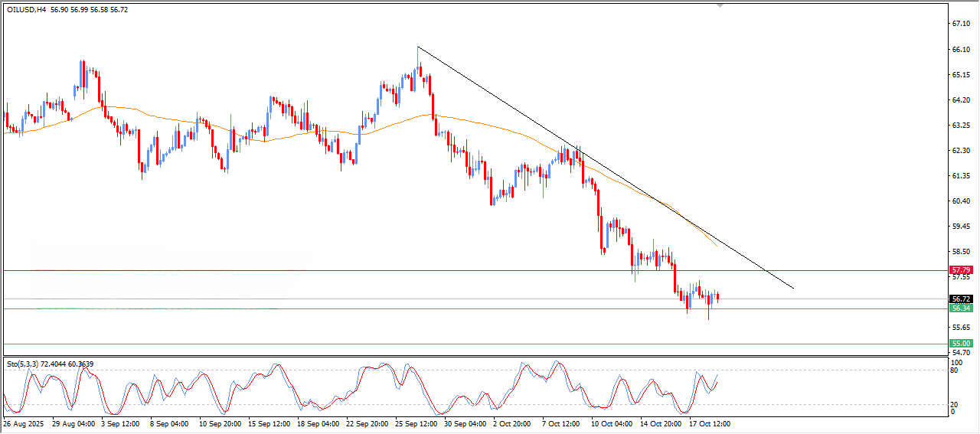Click the 80 level on stochastic scale

[x=955, y=370]
